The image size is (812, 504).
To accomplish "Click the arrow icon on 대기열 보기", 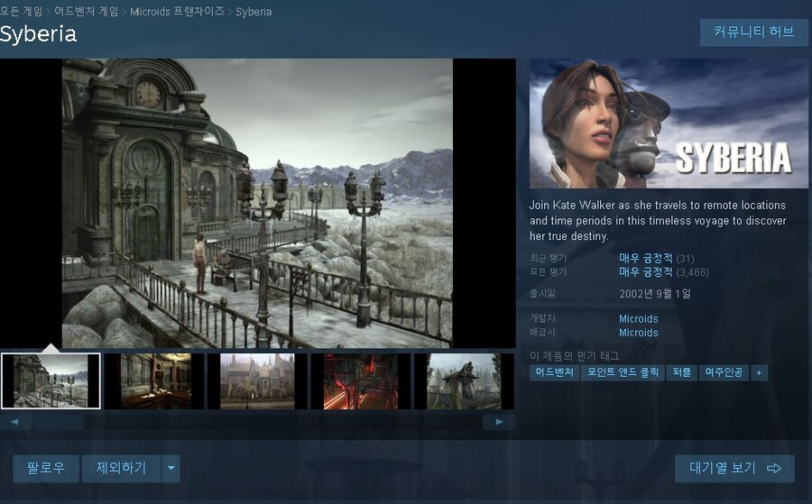I will [774, 468].
